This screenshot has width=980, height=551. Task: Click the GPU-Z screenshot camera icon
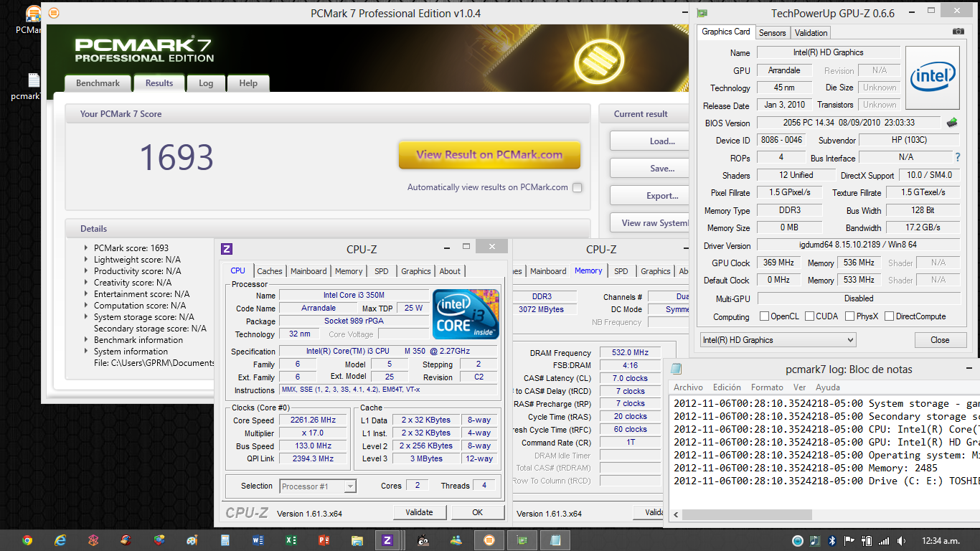coord(958,32)
